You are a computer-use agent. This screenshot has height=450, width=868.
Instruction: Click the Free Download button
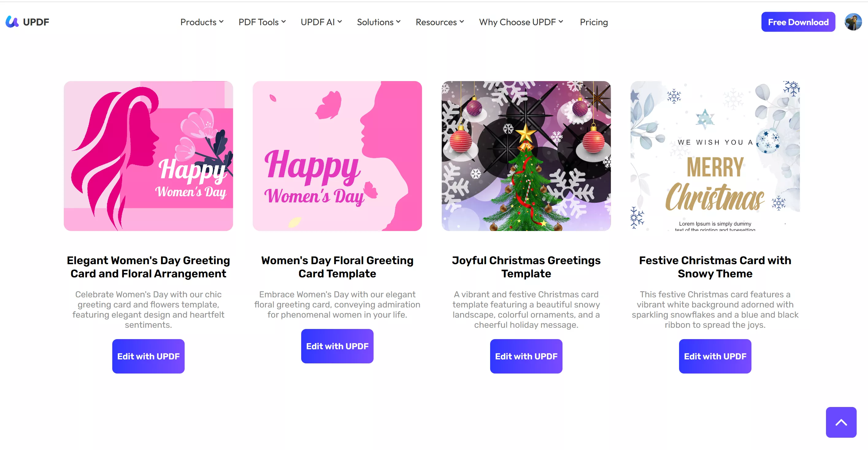click(798, 22)
